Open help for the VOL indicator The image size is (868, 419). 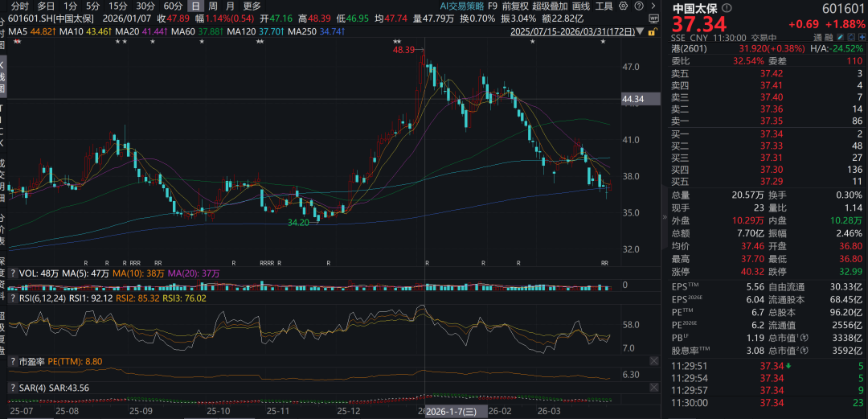coord(13,273)
